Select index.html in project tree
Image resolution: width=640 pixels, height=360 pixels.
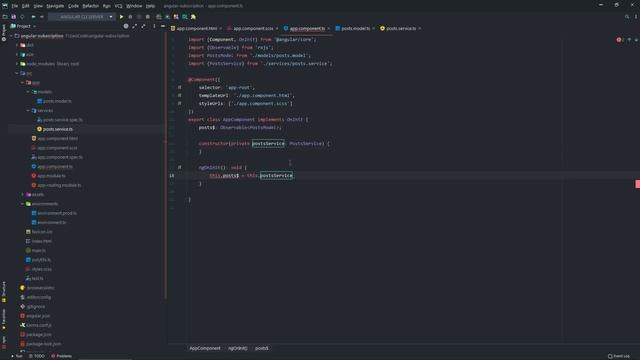[41, 241]
